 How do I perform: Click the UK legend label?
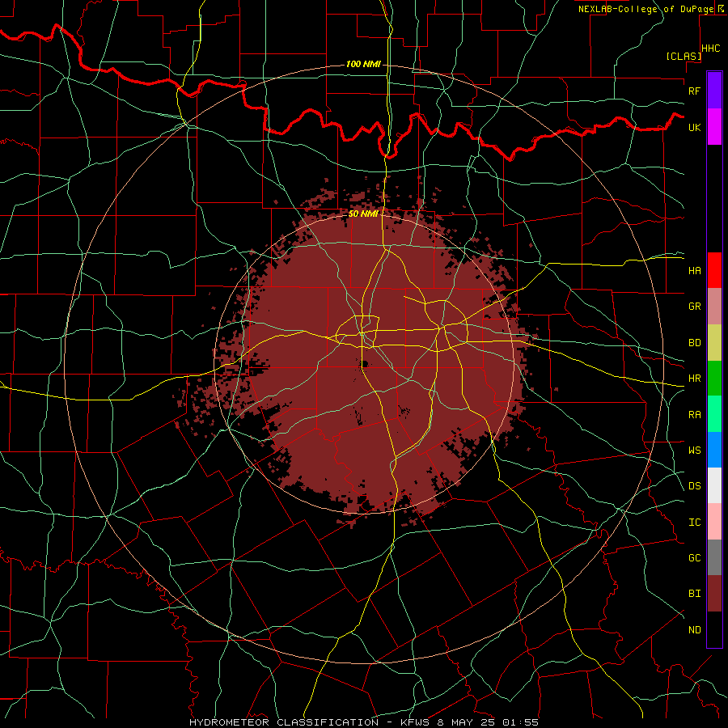(694, 127)
